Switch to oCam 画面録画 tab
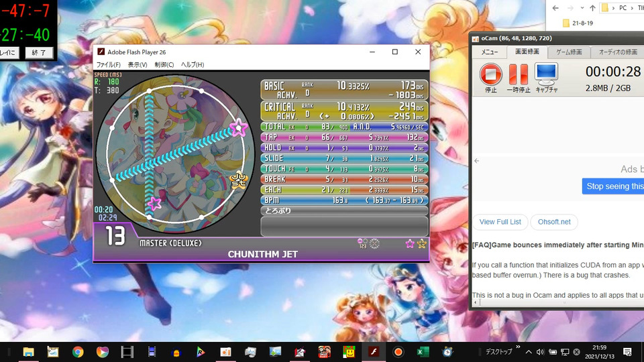This screenshot has height=362, width=644. pos(527,52)
